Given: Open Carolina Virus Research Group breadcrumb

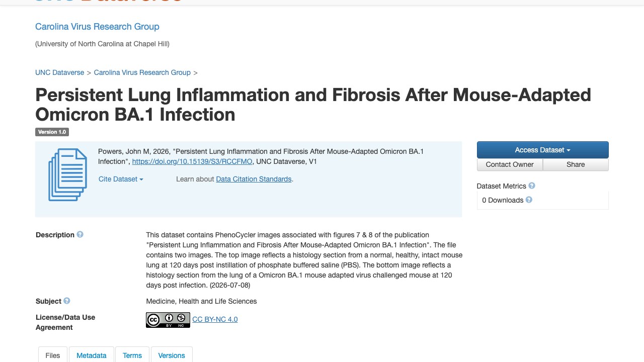Looking at the screenshot, I should [142, 72].
